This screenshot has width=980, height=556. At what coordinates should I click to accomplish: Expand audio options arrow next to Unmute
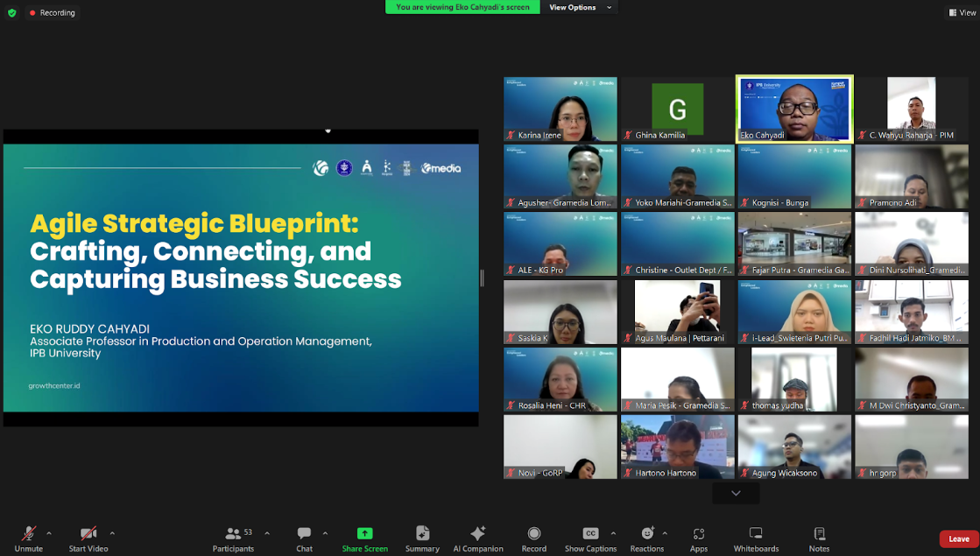49,533
